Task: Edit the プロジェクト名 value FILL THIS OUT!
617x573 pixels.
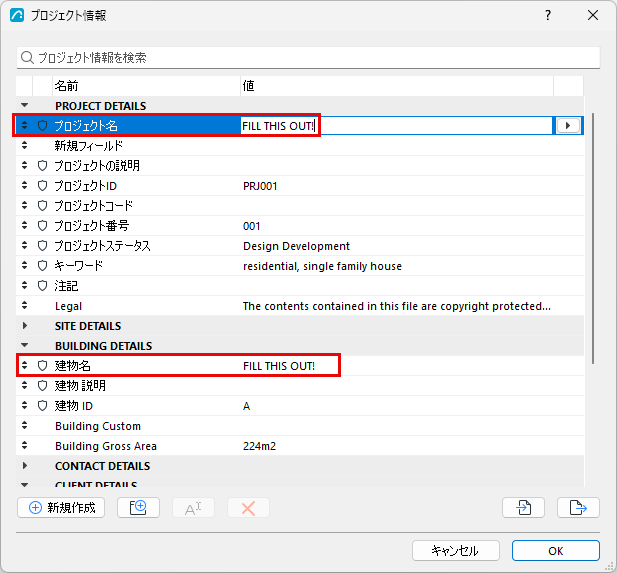Action: coord(396,126)
